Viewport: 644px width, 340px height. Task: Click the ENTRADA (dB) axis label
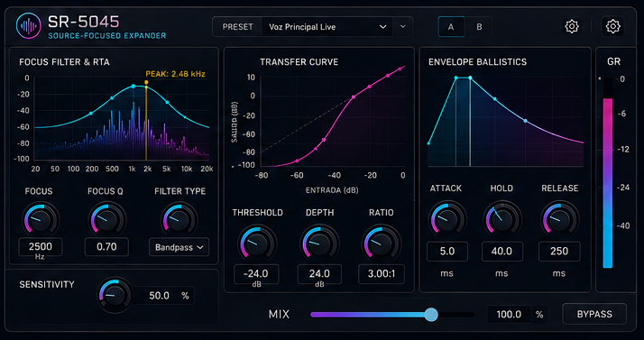pyautogui.click(x=331, y=190)
